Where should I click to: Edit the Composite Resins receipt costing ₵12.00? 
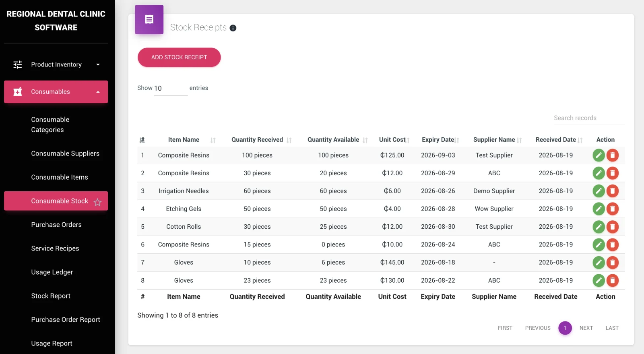click(x=599, y=173)
